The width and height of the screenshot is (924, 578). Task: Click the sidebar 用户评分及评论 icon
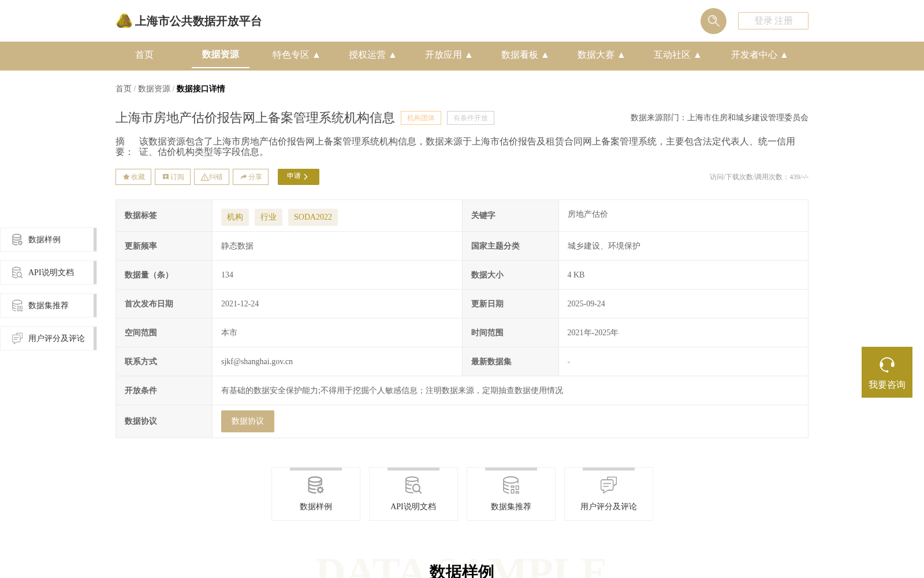pos(17,339)
